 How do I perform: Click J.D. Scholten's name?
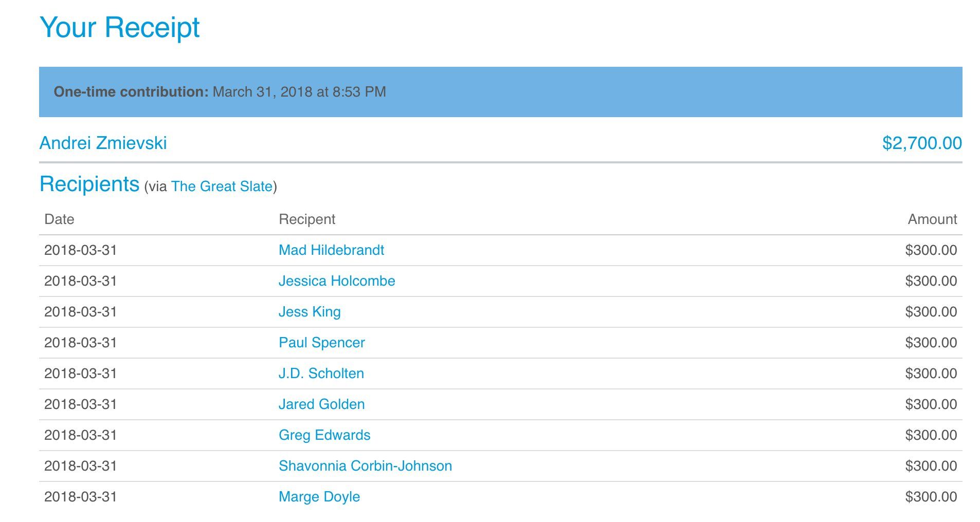(x=321, y=374)
